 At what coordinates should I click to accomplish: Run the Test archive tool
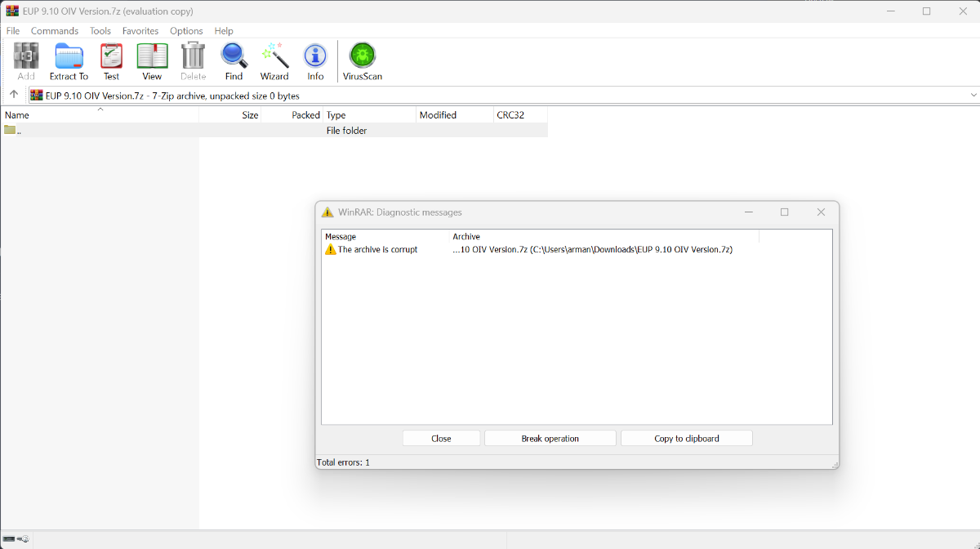[111, 62]
